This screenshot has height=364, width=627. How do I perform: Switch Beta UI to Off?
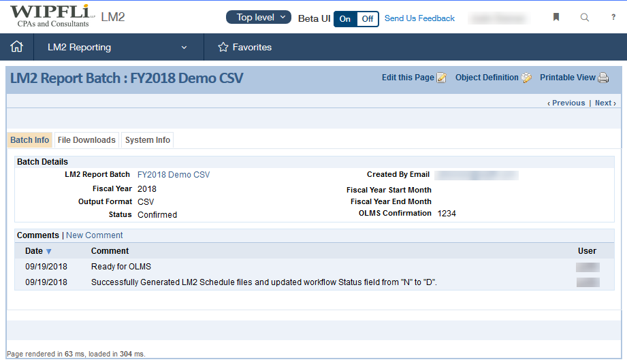pos(368,19)
